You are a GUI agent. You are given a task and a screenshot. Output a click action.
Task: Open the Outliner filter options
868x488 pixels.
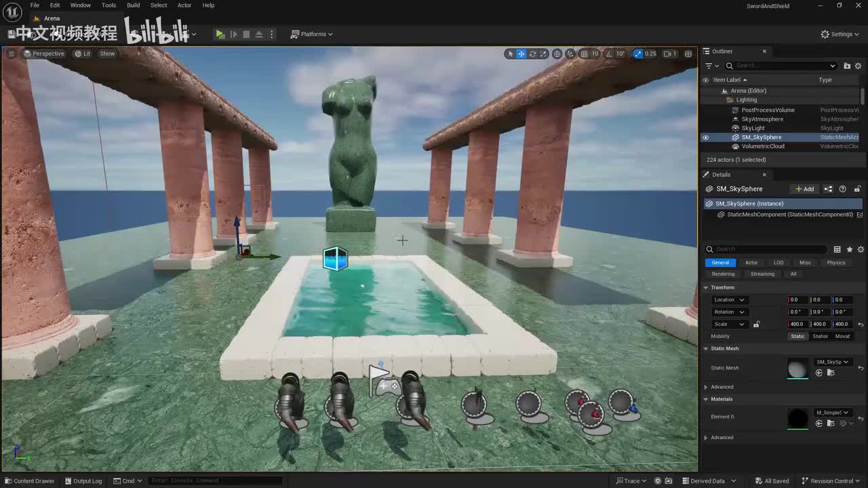711,66
